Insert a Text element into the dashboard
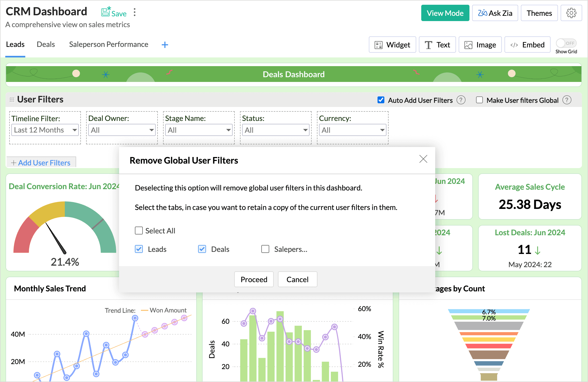This screenshot has height=382, width=588. pos(437,45)
